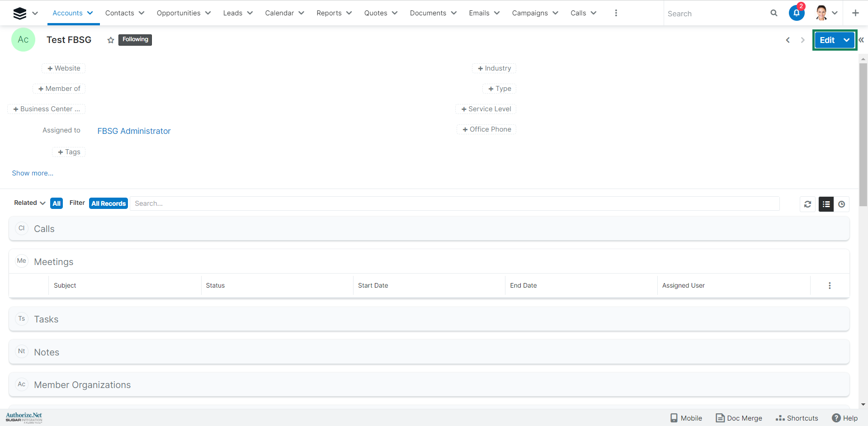The width and height of the screenshot is (868, 426).
Task: Open the notifications bell icon
Action: pos(797,13)
